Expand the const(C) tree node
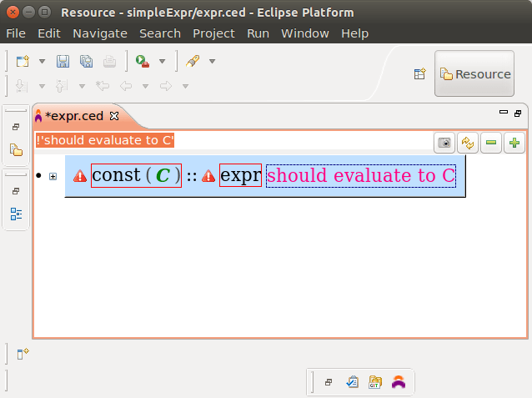The width and height of the screenshot is (532, 398). [x=53, y=176]
